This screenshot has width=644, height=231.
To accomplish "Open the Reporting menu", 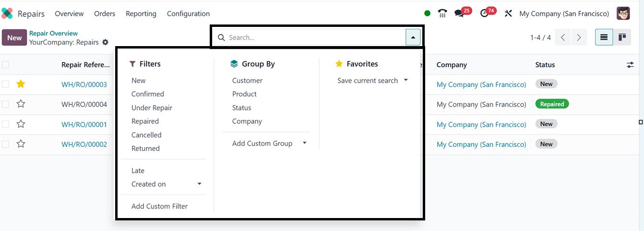I will [x=141, y=13].
